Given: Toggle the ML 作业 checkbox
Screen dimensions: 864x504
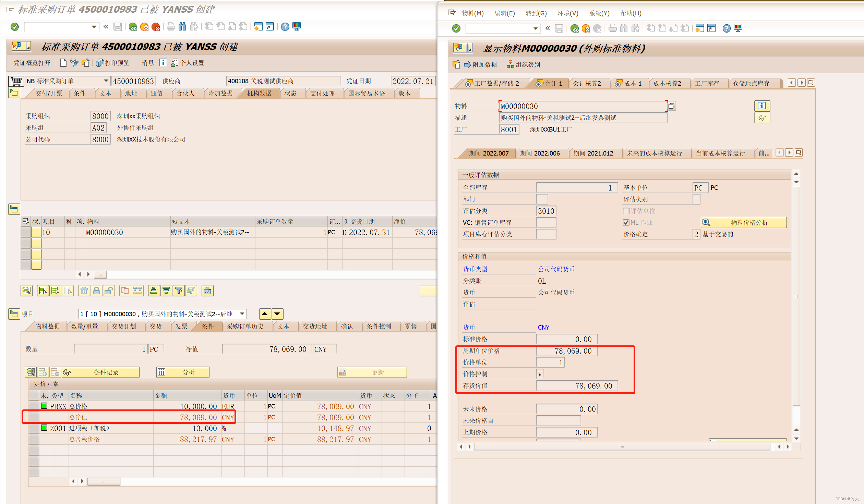Looking at the screenshot, I should point(626,223).
